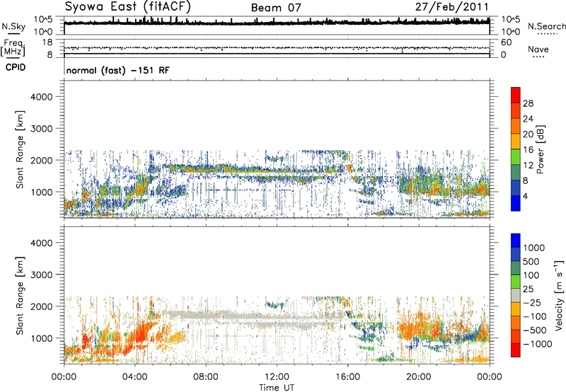Click the 'Velocity [m s-1]' colorbar label

[x=559, y=296]
